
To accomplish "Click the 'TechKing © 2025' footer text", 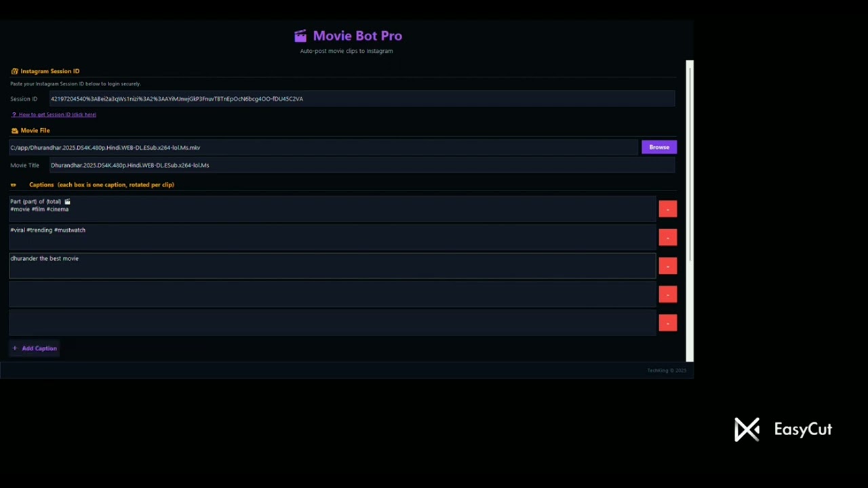I will point(667,371).
